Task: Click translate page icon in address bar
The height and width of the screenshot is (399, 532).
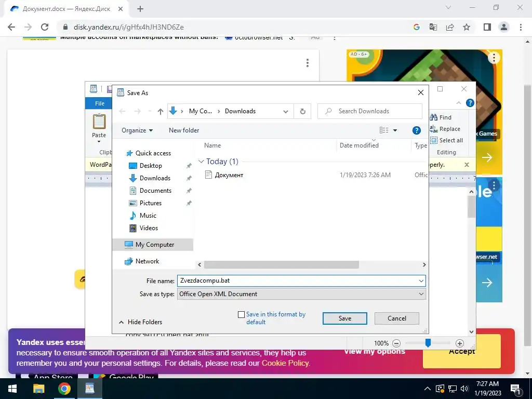Action: pos(433,27)
